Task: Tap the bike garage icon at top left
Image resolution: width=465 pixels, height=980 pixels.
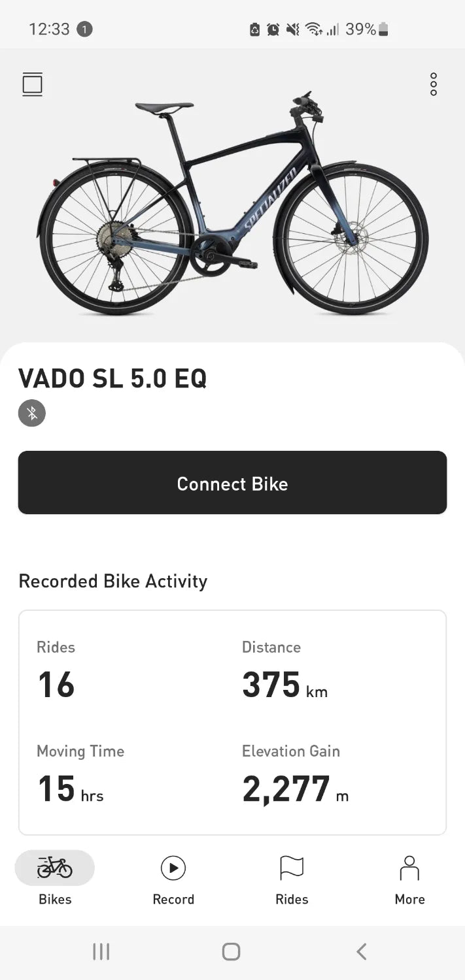Action: [32, 84]
